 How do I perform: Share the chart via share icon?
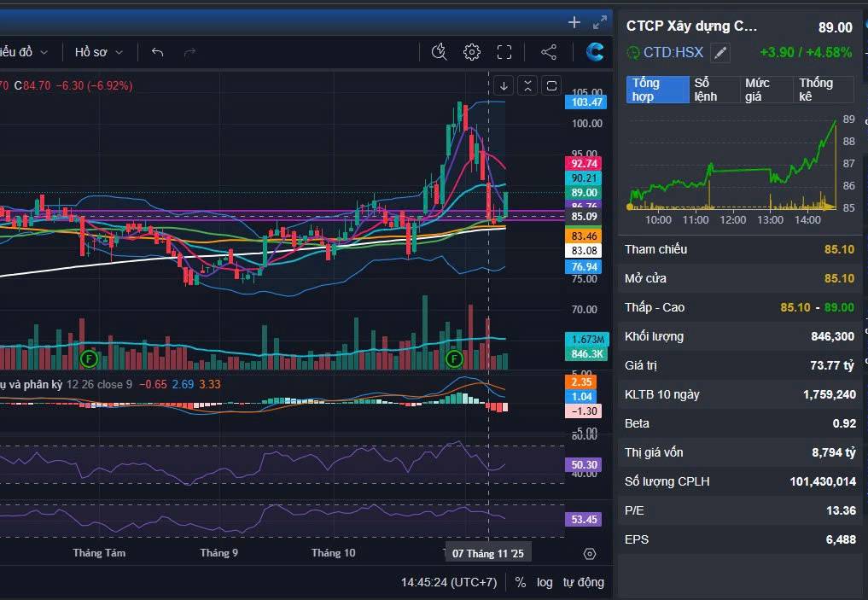(x=549, y=52)
